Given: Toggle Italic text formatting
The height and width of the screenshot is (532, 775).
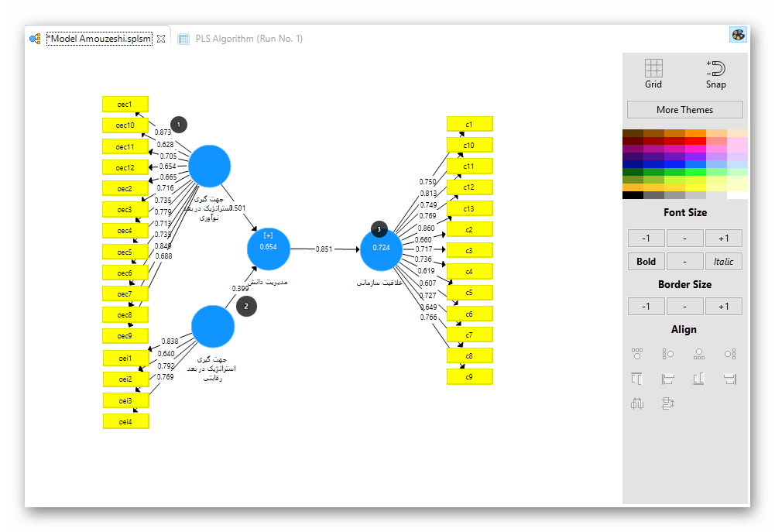Looking at the screenshot, I should click(724, 262).
